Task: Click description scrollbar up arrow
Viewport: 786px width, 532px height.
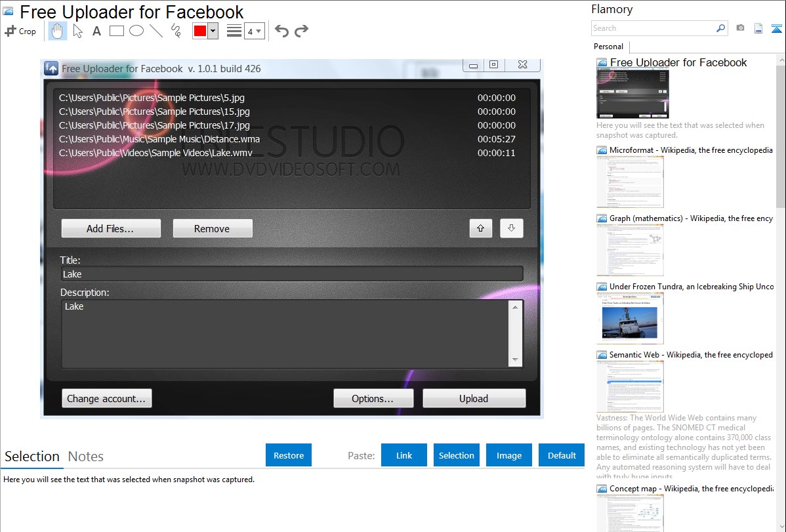Action: tap(515, 307)
